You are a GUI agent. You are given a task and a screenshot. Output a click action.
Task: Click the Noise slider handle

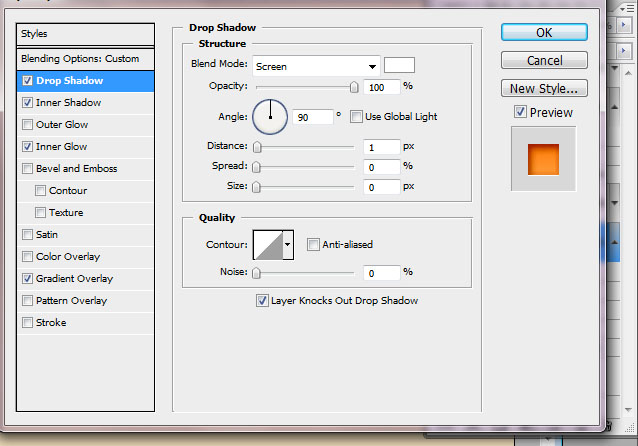(257, 272)
